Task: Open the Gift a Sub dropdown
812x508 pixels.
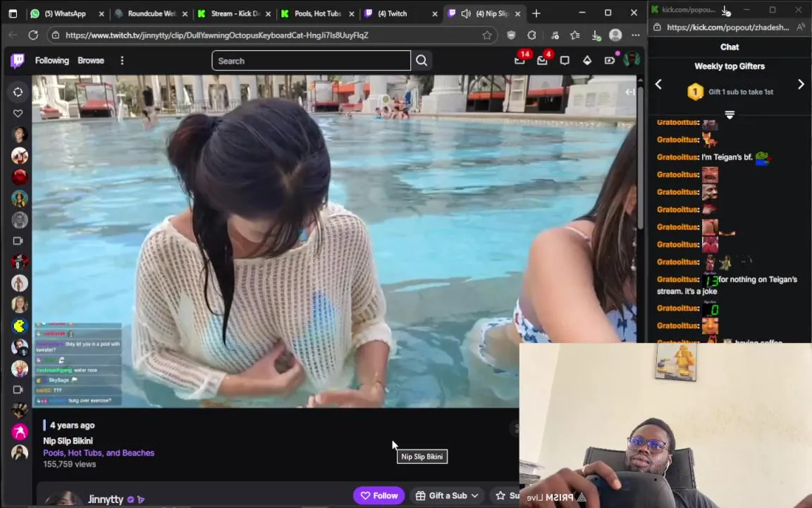Action: [x=447, y=495]
